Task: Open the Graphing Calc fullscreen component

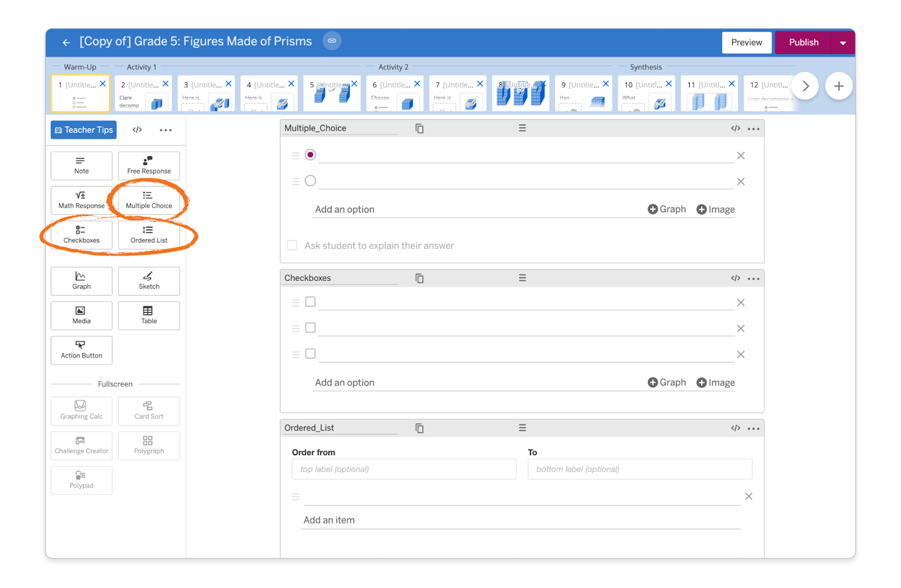Action: pyautogui.click(x=81, y=411)
